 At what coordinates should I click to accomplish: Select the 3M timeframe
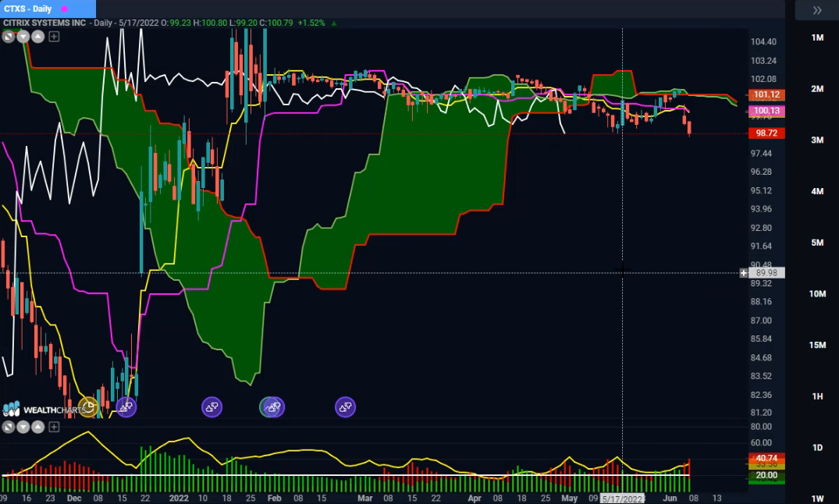817,140
